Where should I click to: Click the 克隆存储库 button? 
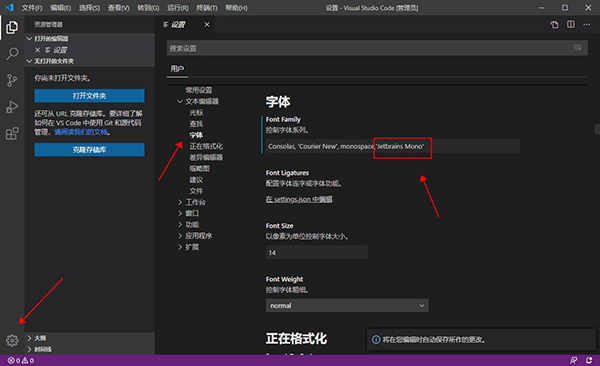click(90, 149)
